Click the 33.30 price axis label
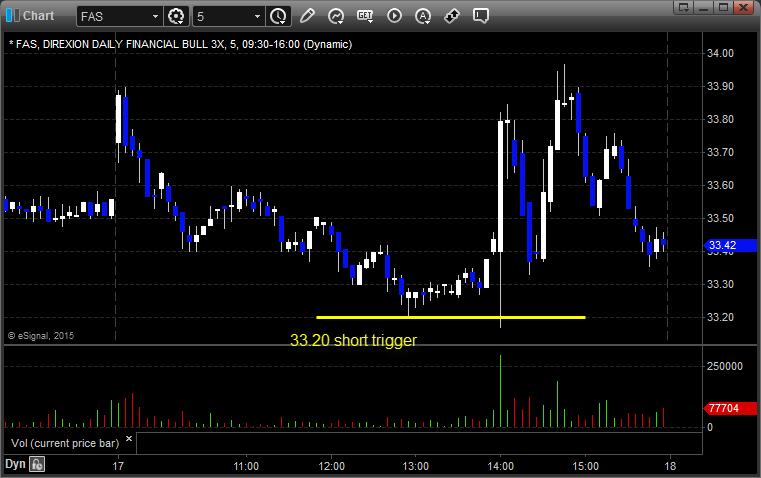 pyautogui.click(x=720, y=284)
